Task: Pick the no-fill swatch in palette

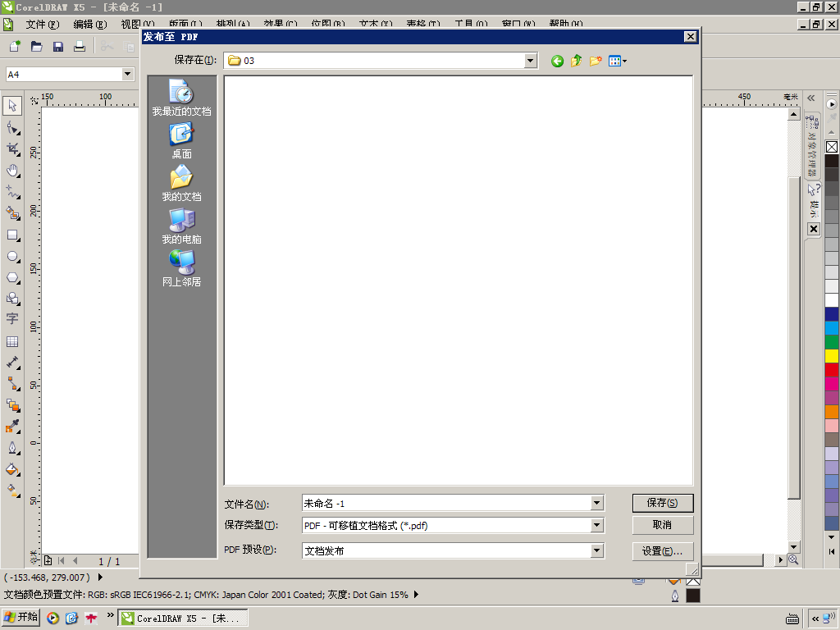Action: point(832,147)
